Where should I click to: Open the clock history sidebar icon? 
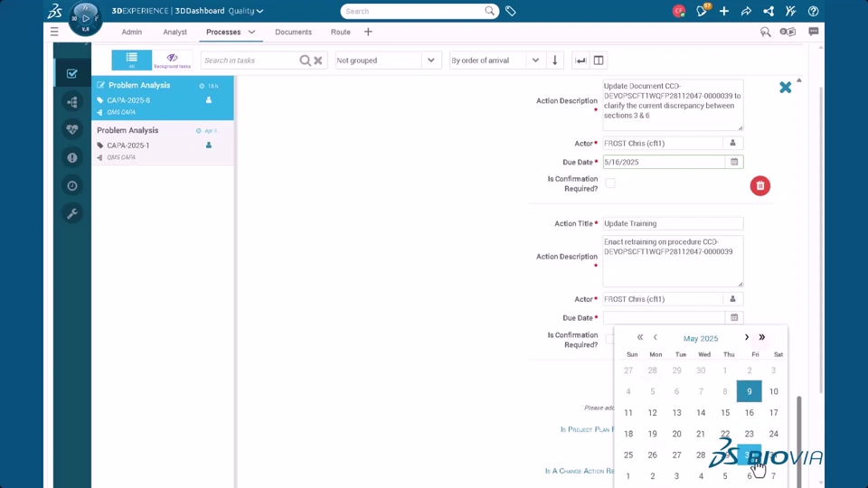point(72,185)
